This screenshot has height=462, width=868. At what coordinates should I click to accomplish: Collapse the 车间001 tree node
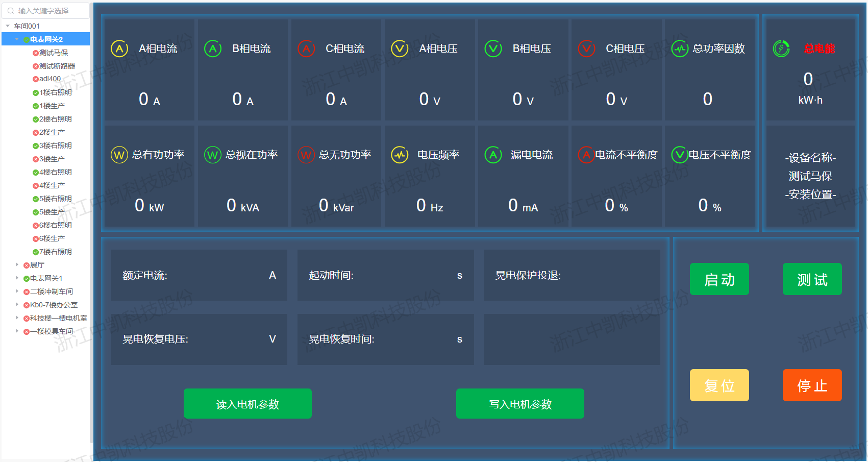pyautogui.click(x=8, y=26)
